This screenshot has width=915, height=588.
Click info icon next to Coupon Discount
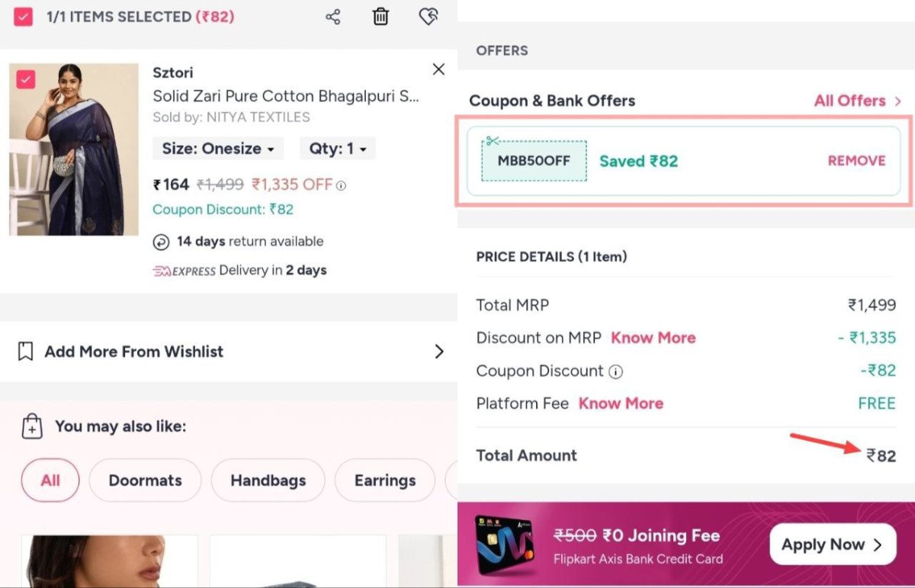coord(615,372)
